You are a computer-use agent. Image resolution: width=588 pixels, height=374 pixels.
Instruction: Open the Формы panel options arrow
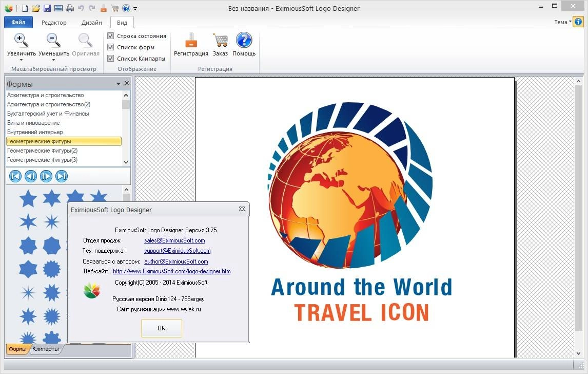point(119,83)
